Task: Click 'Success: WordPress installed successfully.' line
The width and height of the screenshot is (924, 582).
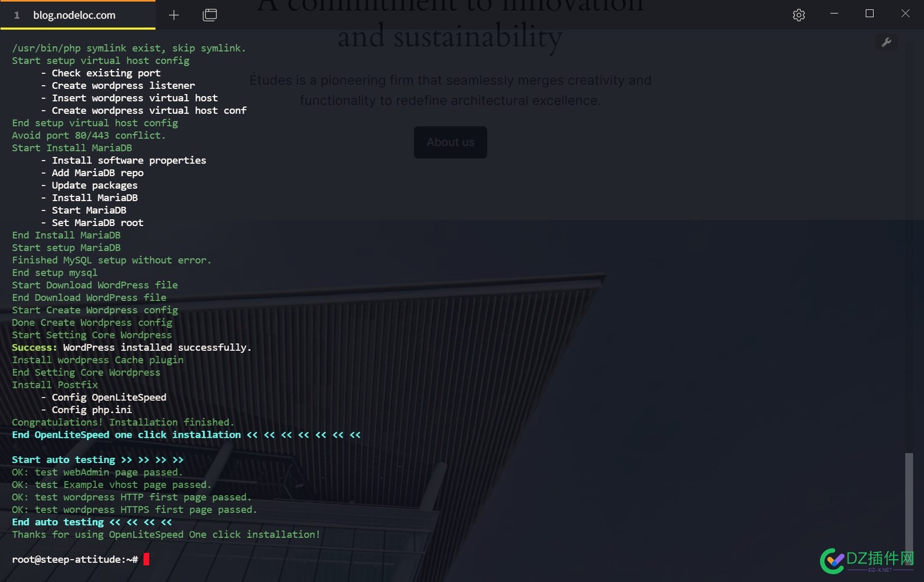Action: pyautogui.click(x=132, y=348)
